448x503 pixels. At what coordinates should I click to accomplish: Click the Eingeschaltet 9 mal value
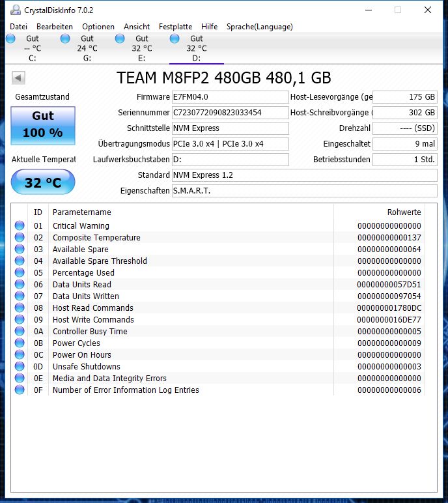click(x=405, y=144)
